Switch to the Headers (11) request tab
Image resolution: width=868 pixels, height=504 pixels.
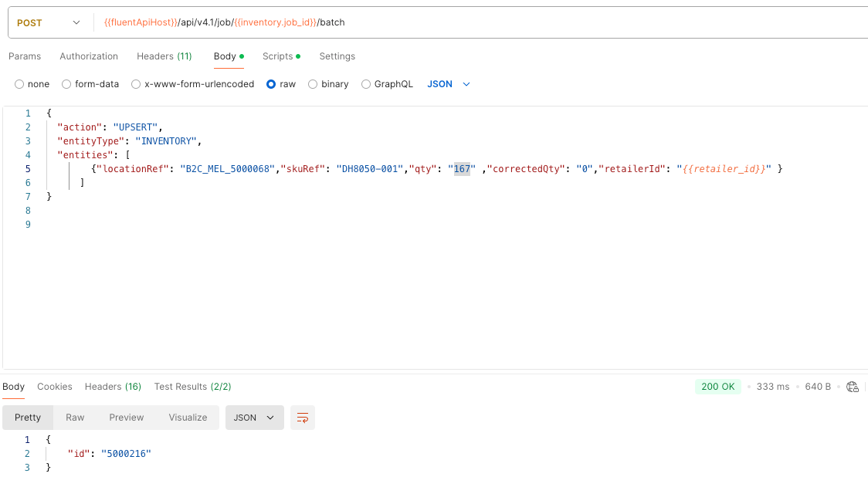coord(164,56)
